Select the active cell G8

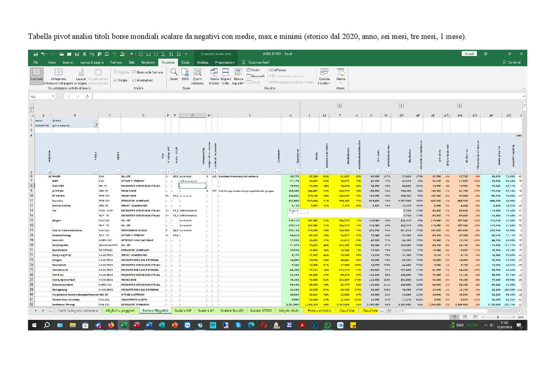192,186
